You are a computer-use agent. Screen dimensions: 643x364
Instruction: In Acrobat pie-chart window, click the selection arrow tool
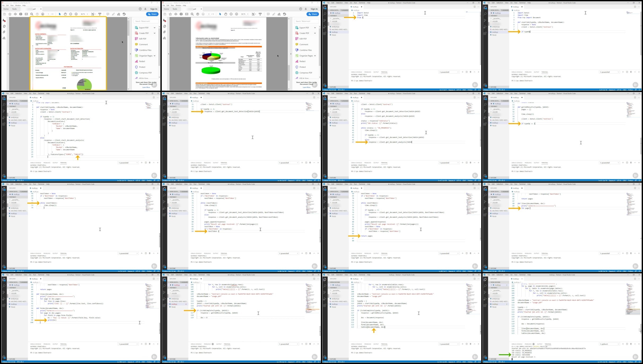[220, 14]
